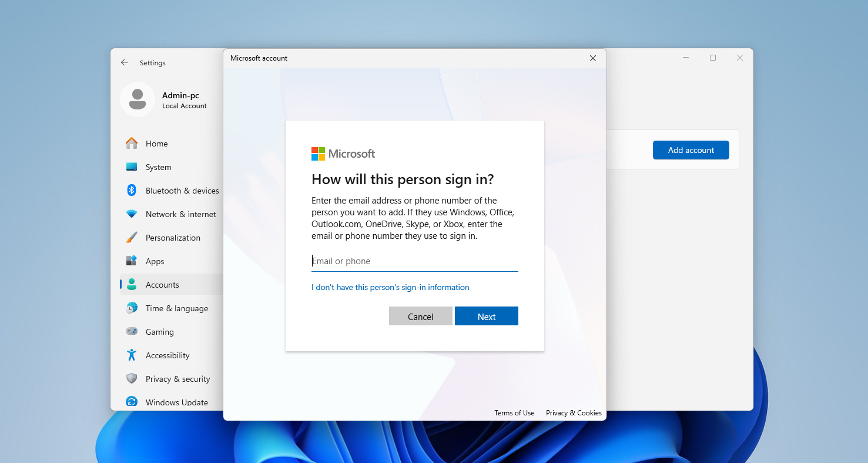868x463 pixels.
Task: Open the Apps icon in sidebar
Action: tap(132, 261)
